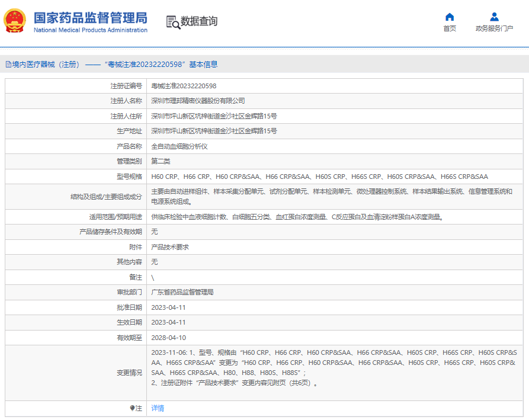Image resolution: width=529 pixels, height=420 pixels.
Task: Select the backslash value in 备注 row
Action: coord(153,277)
